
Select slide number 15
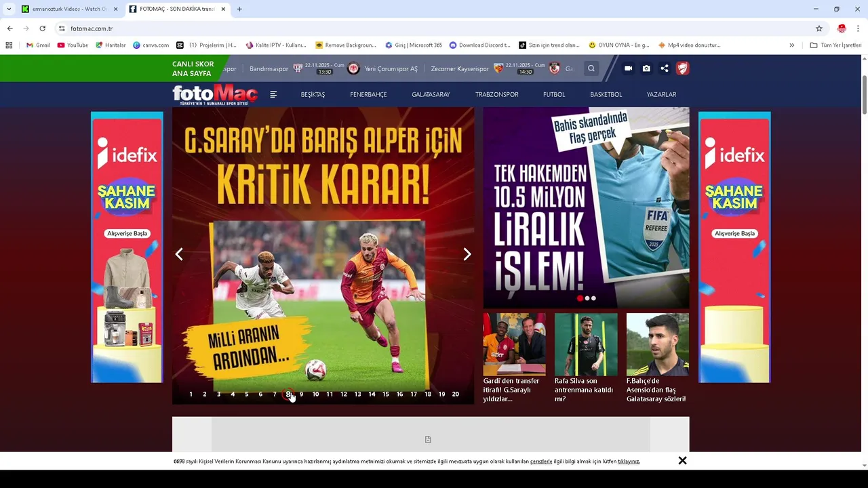coord(386,394)
